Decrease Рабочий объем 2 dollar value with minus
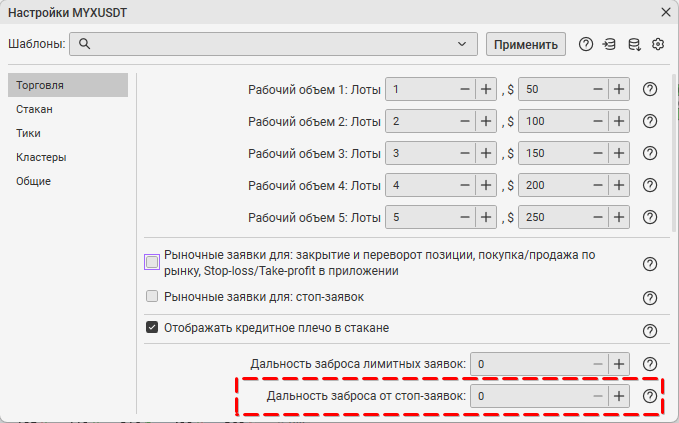Image resolution: width=679 pixels, height=423 pixels. (597, 122)
